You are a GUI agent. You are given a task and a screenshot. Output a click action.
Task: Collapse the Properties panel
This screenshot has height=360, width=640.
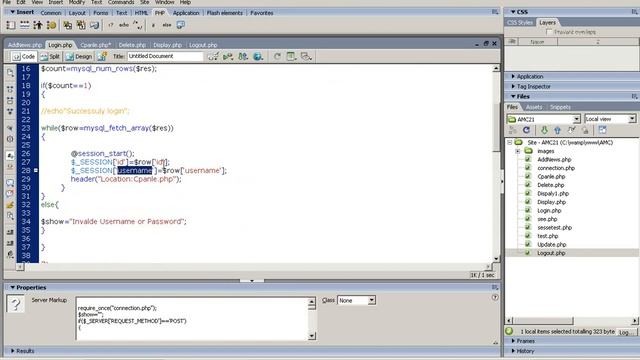(13, 287)
